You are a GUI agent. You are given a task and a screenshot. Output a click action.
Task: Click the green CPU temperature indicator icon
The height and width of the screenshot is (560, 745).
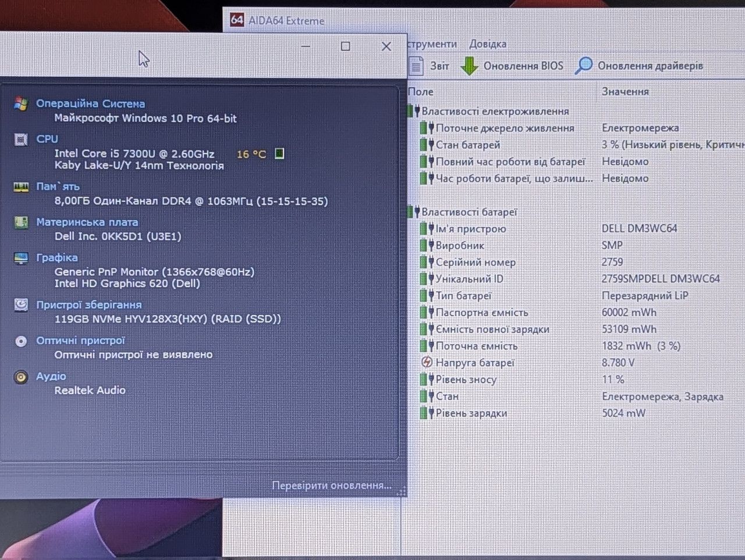point(279,154)
